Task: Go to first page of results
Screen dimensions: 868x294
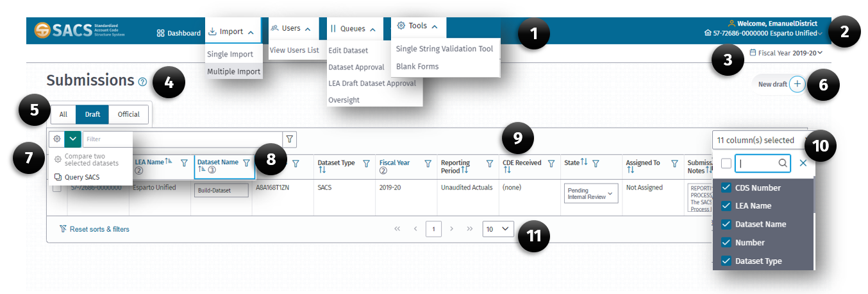Action: 397,229
